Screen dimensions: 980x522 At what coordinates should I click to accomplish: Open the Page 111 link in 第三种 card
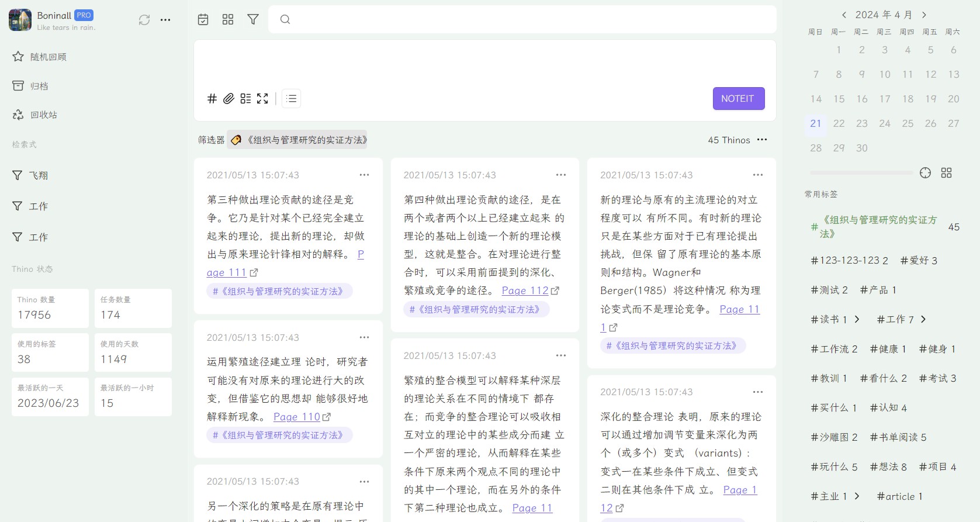tap(227, 272)
